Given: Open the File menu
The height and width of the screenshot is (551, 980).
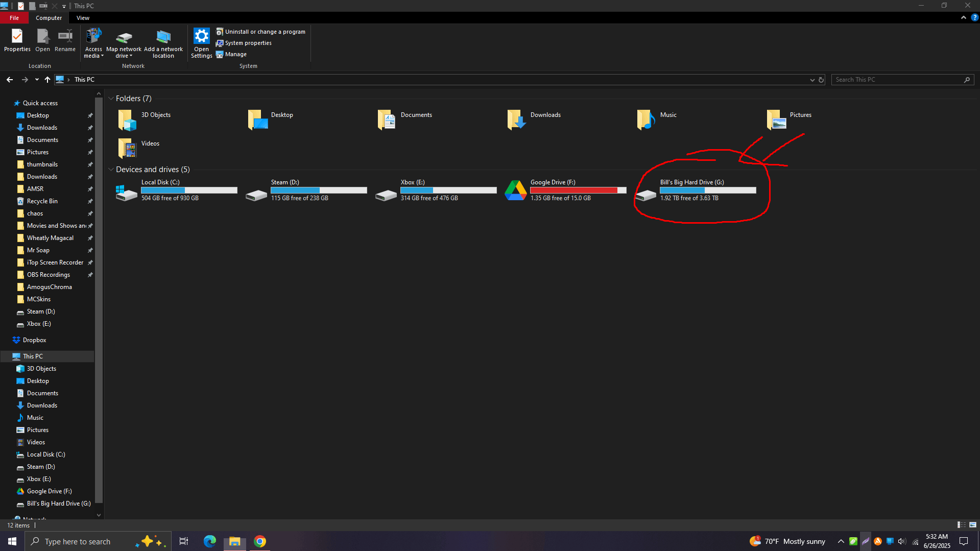Looking at the screenshot, I should [x=14, y=17].
